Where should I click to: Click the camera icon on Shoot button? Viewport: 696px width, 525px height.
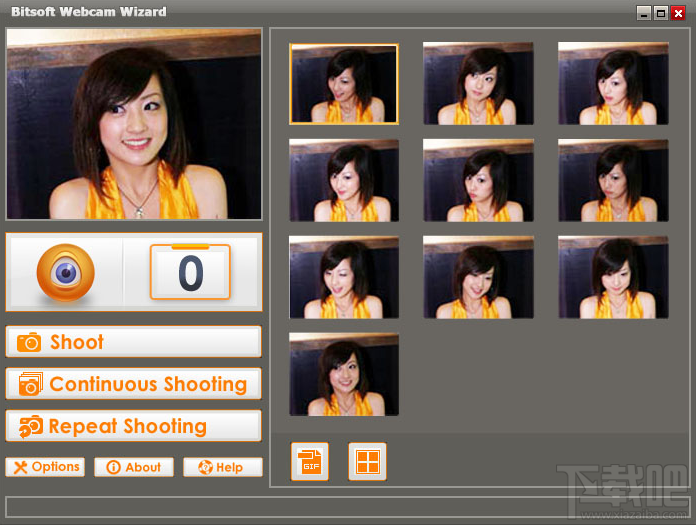(29, 342)
